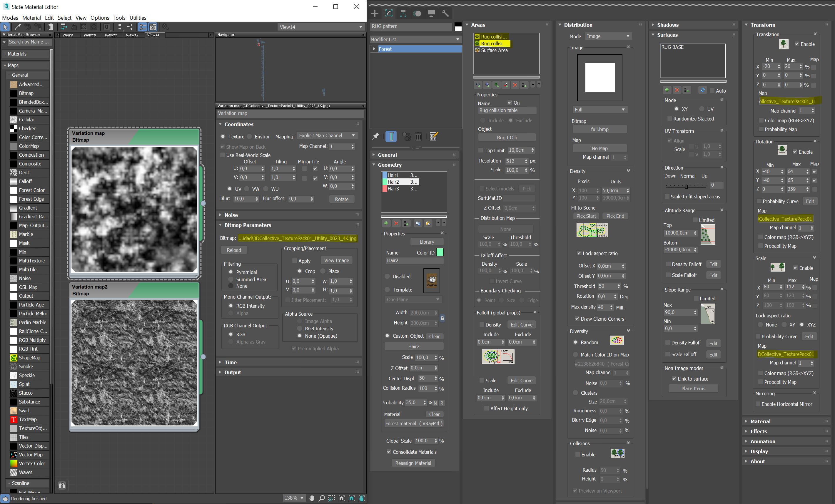This screenshot has width=835, height=504.
Task: Open the Mapping Explicit Map Channel dropdown
Action: click(x=327, y=135)
